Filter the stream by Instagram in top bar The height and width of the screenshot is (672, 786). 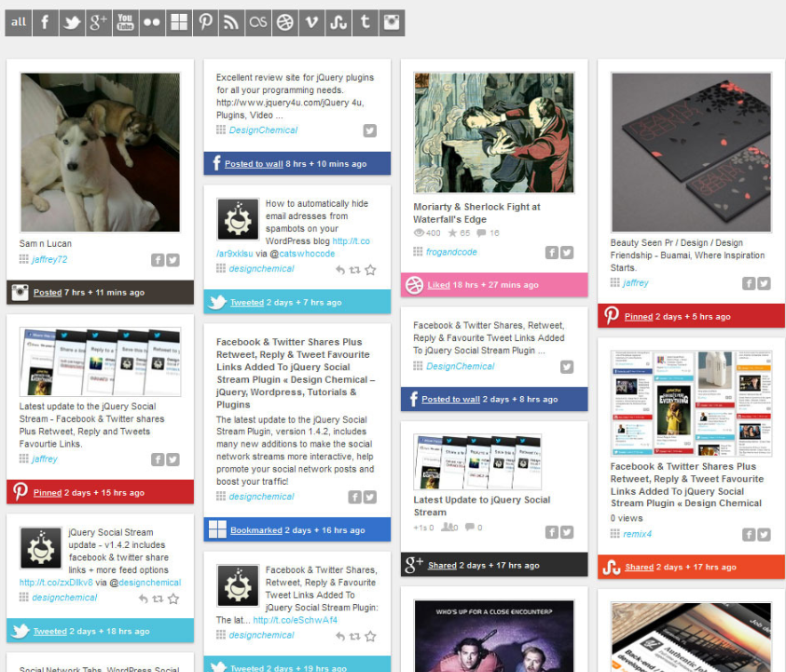(x=392, y=22)
